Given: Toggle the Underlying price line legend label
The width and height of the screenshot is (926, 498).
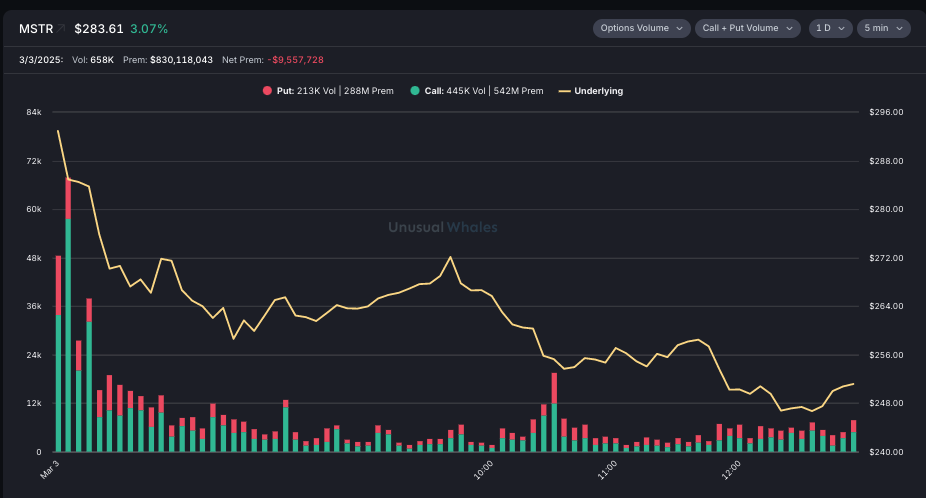Looking at the screenshot, I should pyautogui.click(x=598, y=91).
